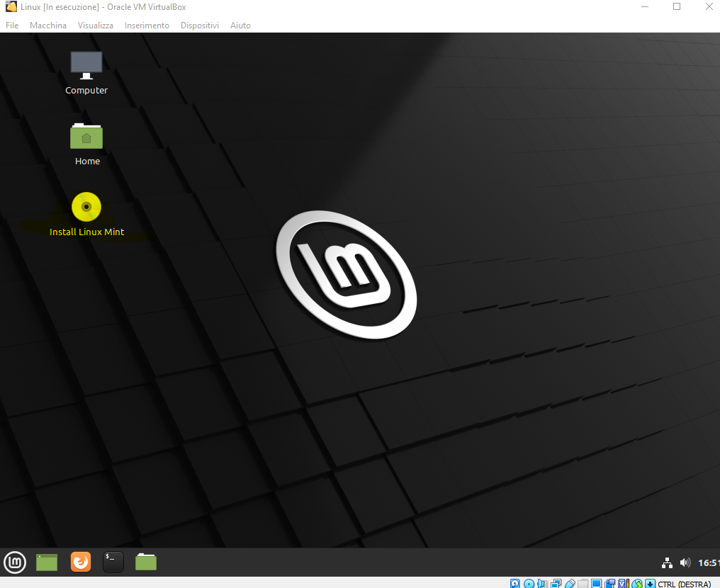Image resolution: width=720 pixels, height=588 pixels.
Task: Open the Dispositivi menu
Action: (x=200, y=26)
